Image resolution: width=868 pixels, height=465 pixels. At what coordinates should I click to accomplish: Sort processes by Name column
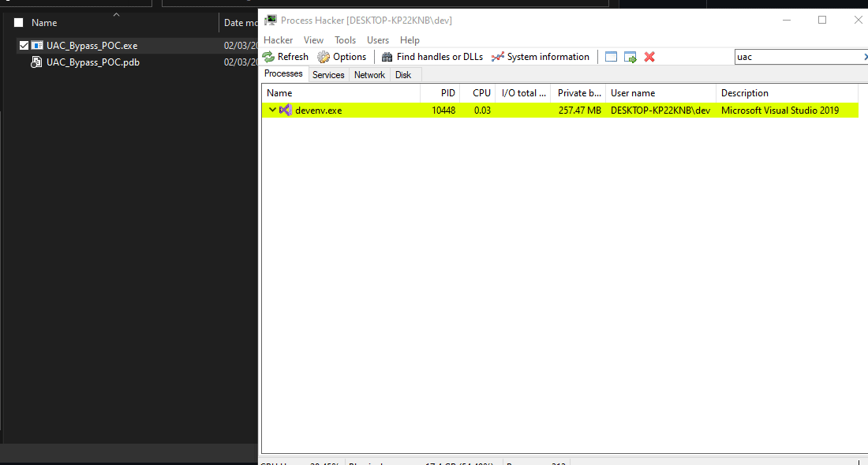click(x=341, y=93)
